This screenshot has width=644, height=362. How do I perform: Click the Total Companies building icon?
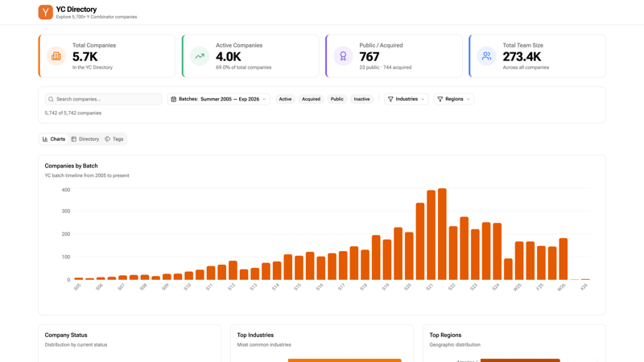pyautogui.click(x=56, y=56)
